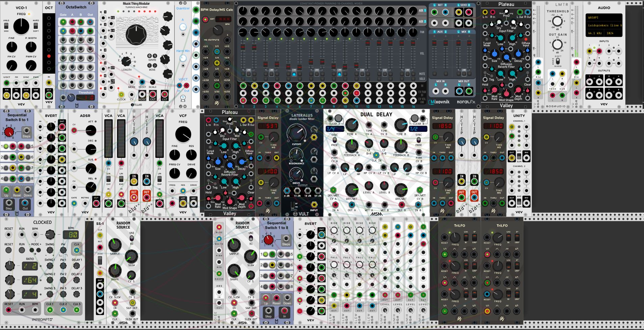Click input jack 1 on the AUDIO module

pos(590,51)
